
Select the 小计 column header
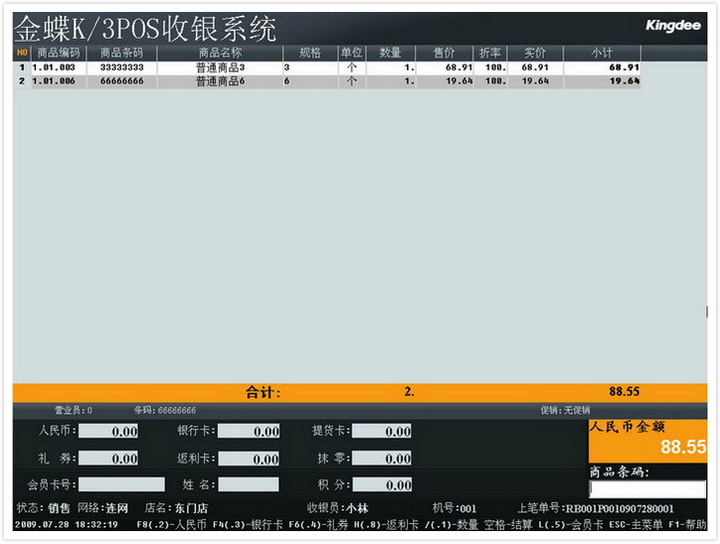(x=602, y=53)
